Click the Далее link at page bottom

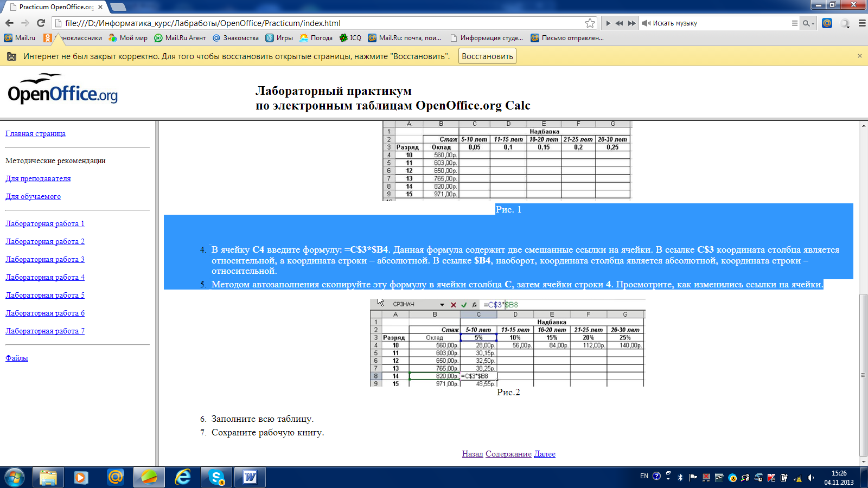[545, 454]
